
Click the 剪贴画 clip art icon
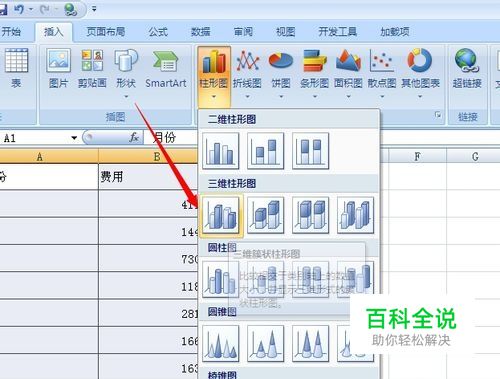(92, 69)
